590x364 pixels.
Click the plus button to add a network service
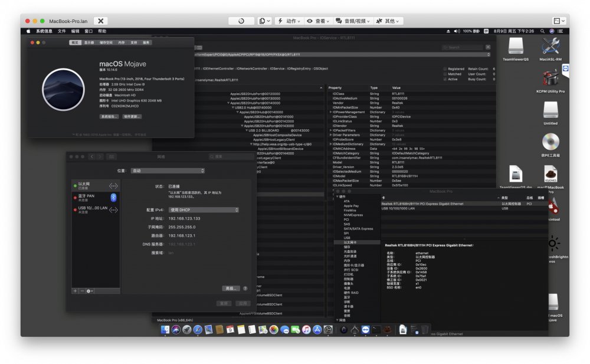click(x=76, y=291)
